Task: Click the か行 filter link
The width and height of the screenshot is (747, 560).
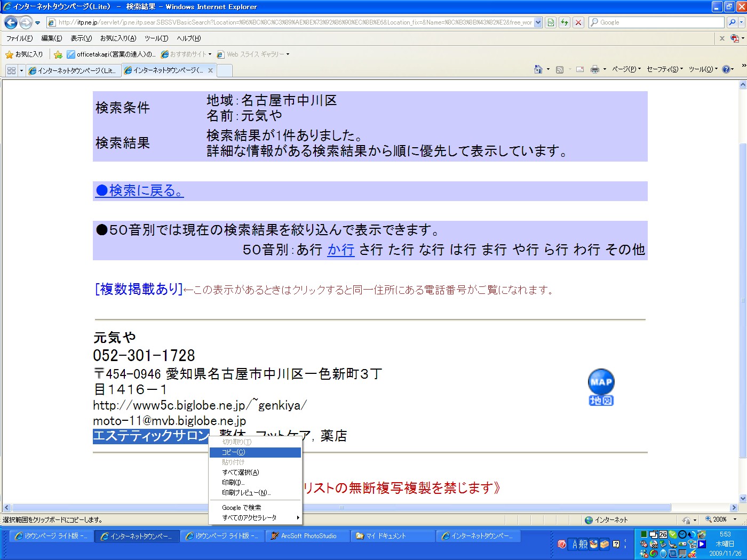Action: click(x=341, y=250)
